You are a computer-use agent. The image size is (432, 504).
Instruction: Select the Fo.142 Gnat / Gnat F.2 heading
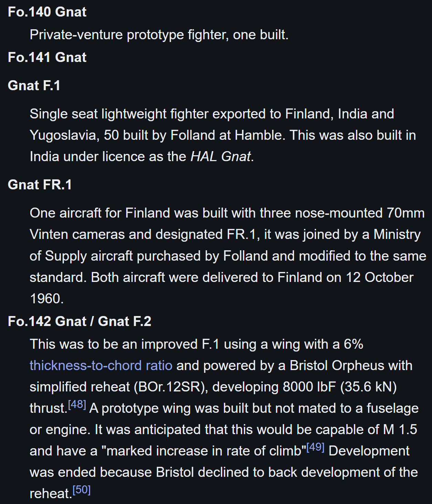pyautogui.click(x=79, y=322)
